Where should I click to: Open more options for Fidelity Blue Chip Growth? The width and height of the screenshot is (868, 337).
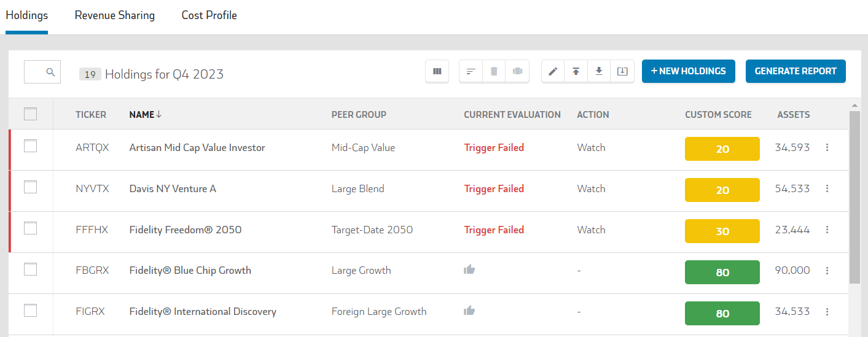[827, 270]
